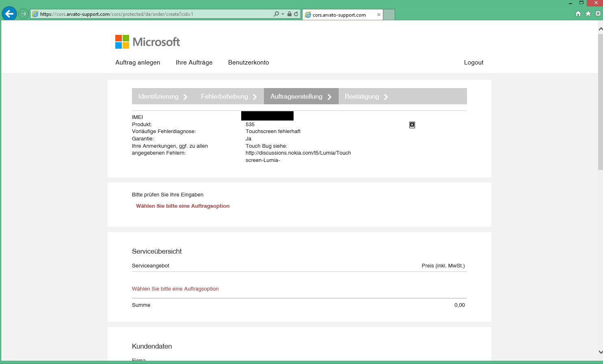Image resolution: width=603 pixels, height=364 pixels.
Task: Go to Identifizierung step
Action: pyautogui.click(x=163, y=96)
